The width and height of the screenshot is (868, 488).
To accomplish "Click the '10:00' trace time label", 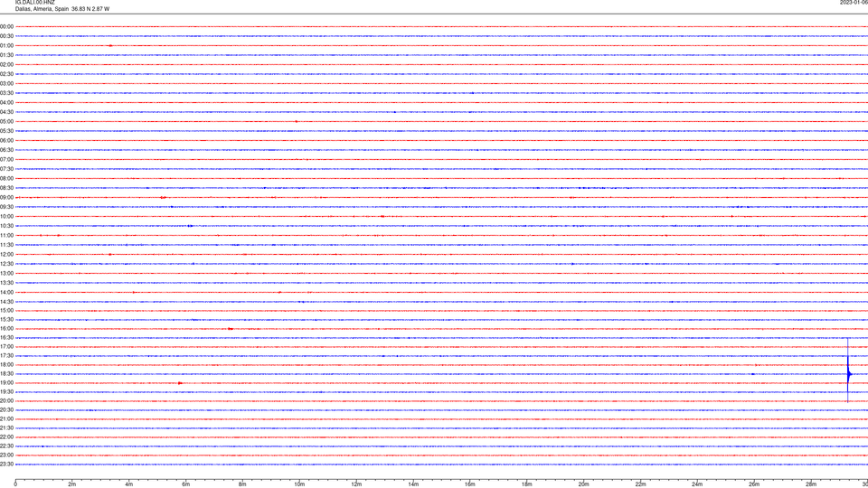I will [x=6, y=216].
